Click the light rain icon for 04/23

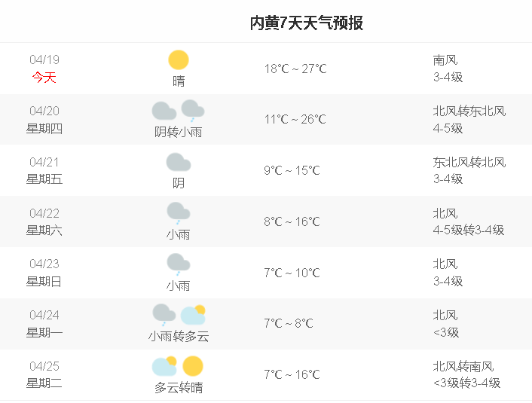(x=179, y=264)
